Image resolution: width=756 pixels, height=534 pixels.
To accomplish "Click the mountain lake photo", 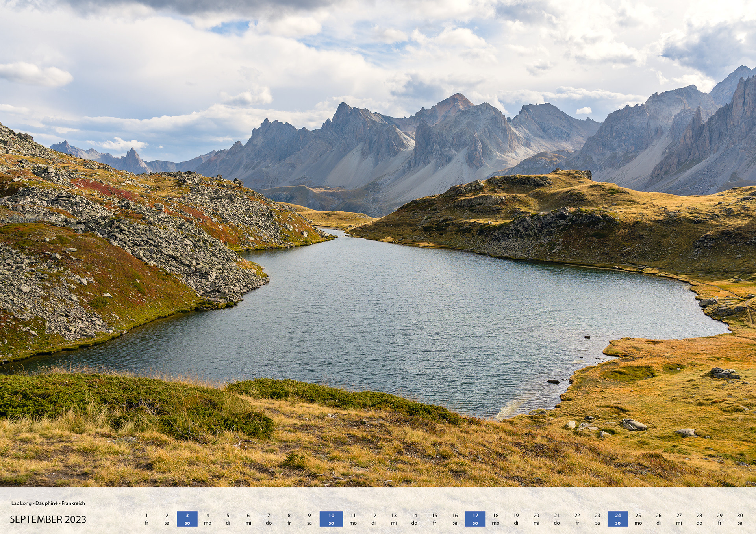I will click(378, 244).
